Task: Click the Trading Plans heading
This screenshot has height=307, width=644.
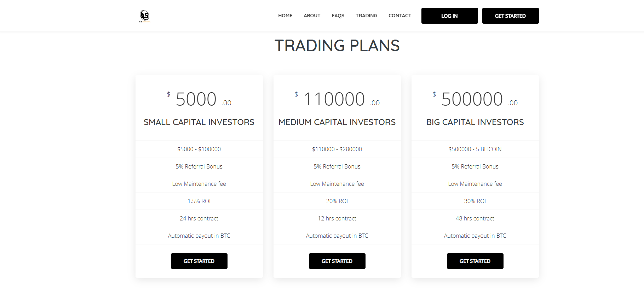Action: (x=337, y=46)
